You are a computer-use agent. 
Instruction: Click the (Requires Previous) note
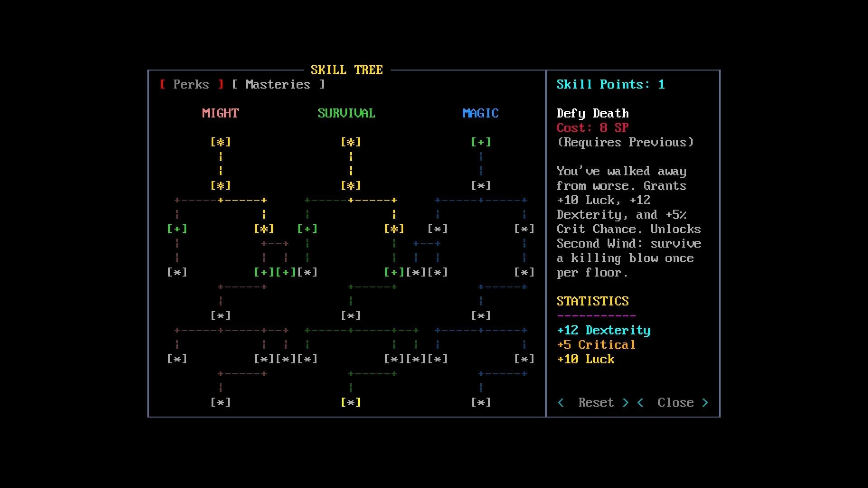pos(625,142)
